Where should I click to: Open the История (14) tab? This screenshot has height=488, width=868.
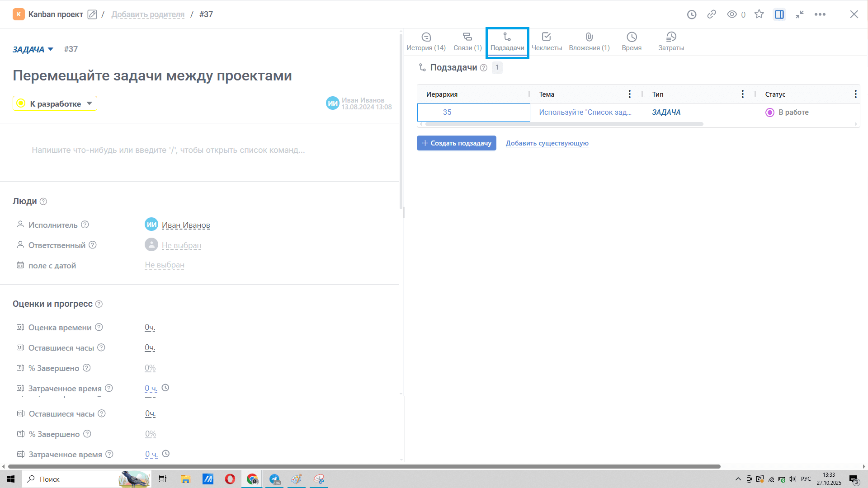pos(426,42)
